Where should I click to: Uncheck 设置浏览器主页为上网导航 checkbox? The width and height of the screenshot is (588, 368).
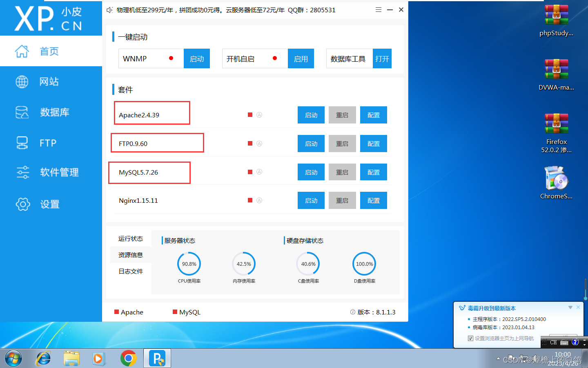tap(470, 338)
